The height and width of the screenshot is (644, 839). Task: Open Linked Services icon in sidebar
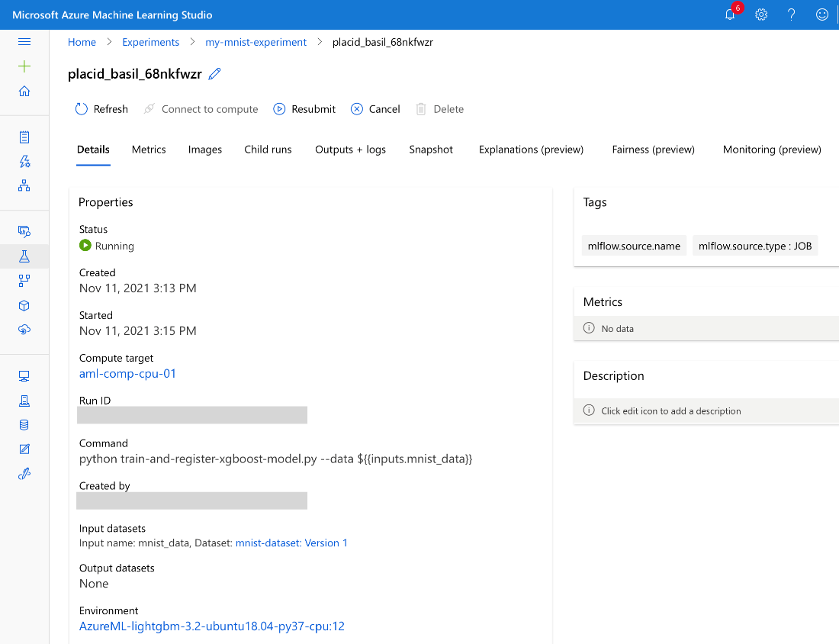[x=24, y=474]
